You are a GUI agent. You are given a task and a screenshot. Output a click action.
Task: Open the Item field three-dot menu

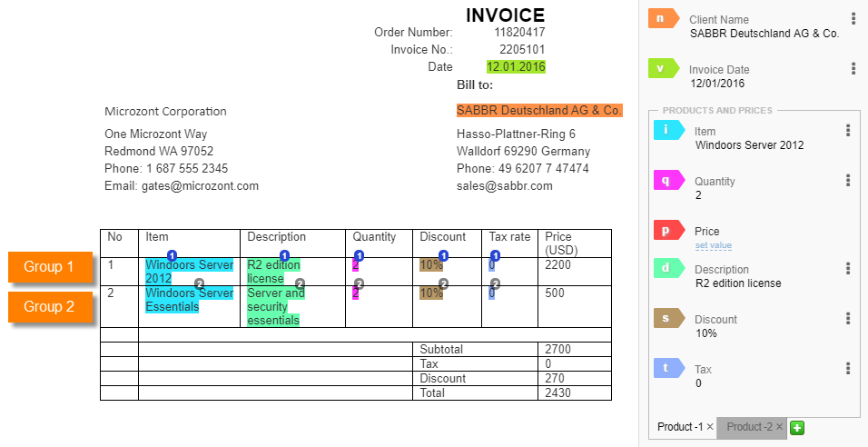click(847, 130)
